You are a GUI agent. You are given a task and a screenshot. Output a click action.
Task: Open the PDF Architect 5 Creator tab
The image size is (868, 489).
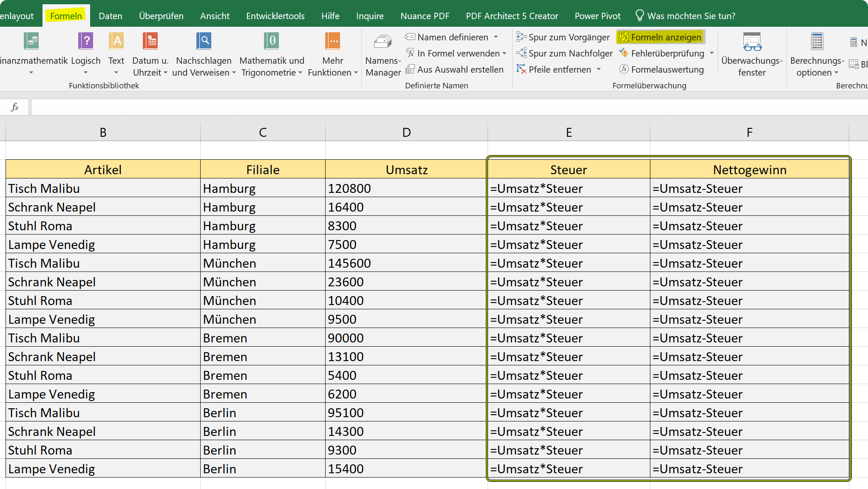click(512, 16)
